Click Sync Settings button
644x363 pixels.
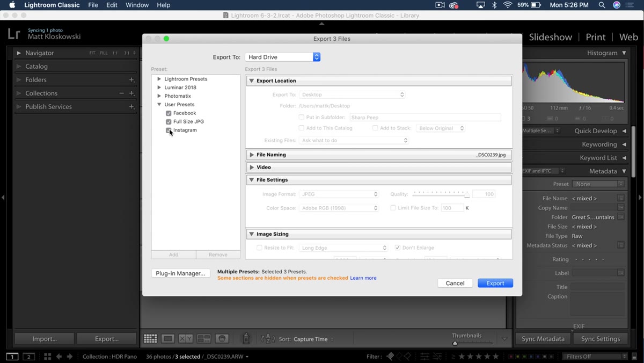point(601,339)
